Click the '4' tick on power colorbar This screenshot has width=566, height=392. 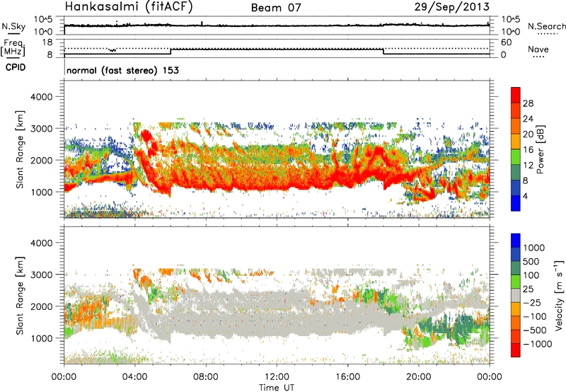[x=526, y=196]
